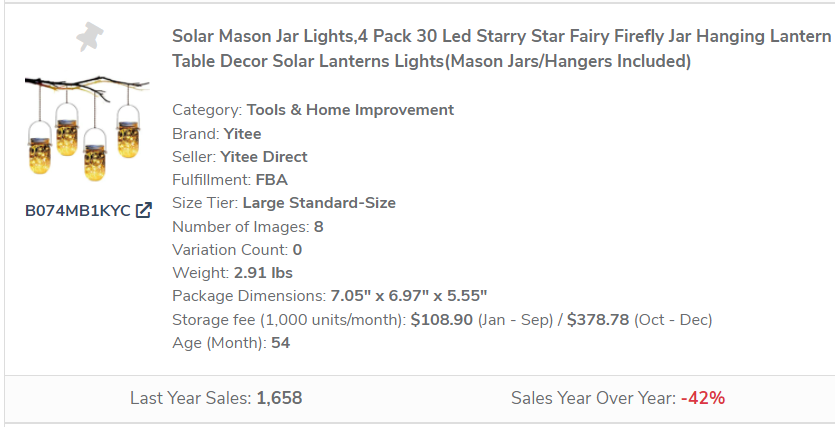Open the Solar Mason Jar Lights title

(x=500, y=36)
